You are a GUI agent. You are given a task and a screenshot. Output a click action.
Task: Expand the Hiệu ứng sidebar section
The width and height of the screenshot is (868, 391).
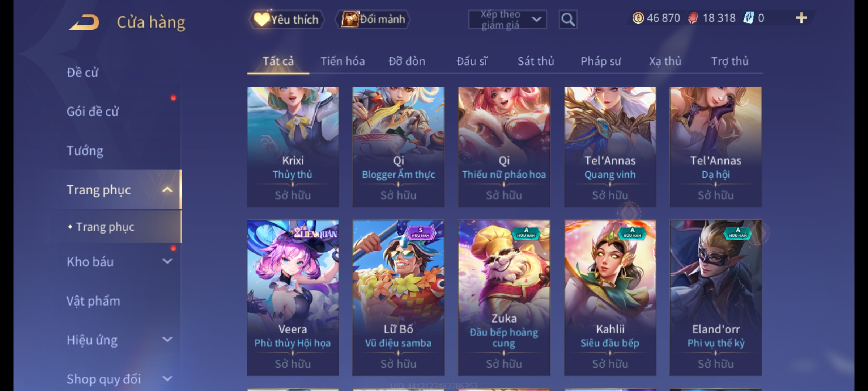pyautogui.click(x=167, y=339)
